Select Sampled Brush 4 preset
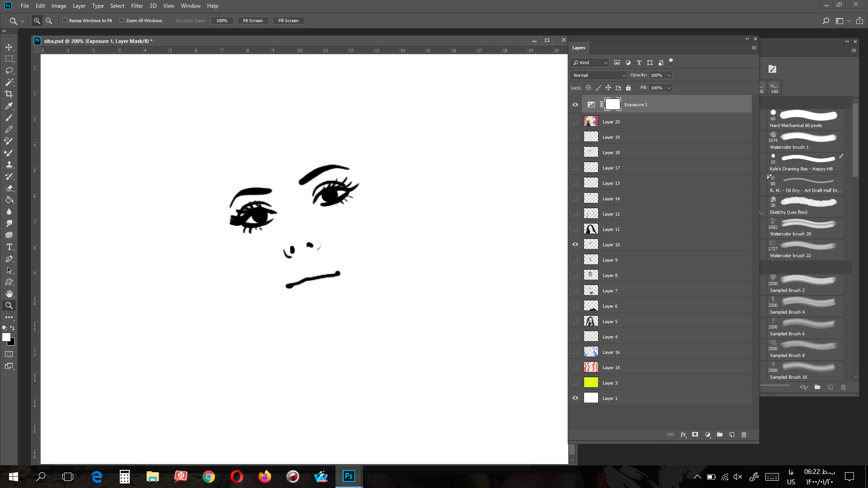Image resolution: width=868 pixels, height=488 pixels. [805, 306]
